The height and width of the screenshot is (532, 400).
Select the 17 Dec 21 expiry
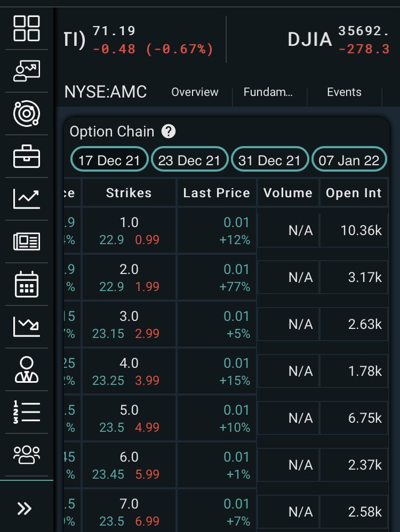[109, 159]
